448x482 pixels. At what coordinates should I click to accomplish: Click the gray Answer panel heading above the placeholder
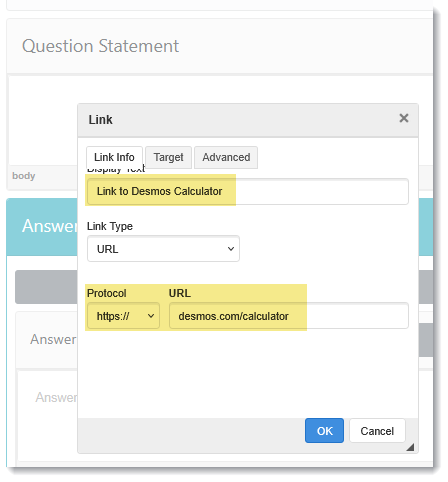pos(53,339)
